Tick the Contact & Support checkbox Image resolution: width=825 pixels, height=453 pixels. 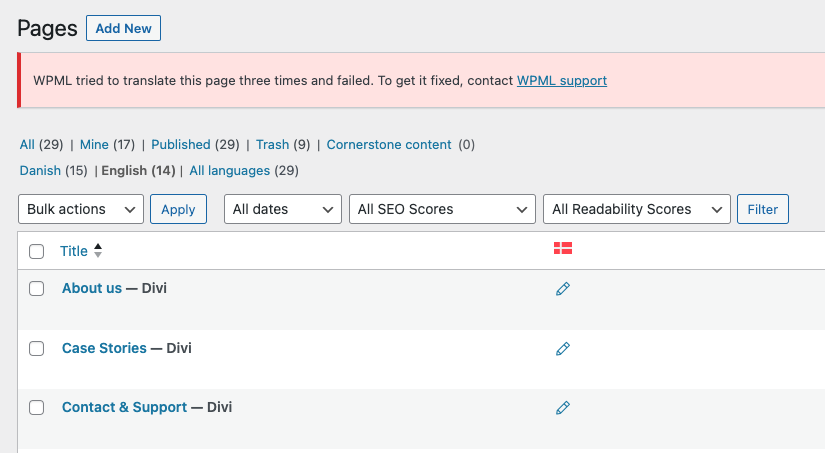(x=36, y=408)
